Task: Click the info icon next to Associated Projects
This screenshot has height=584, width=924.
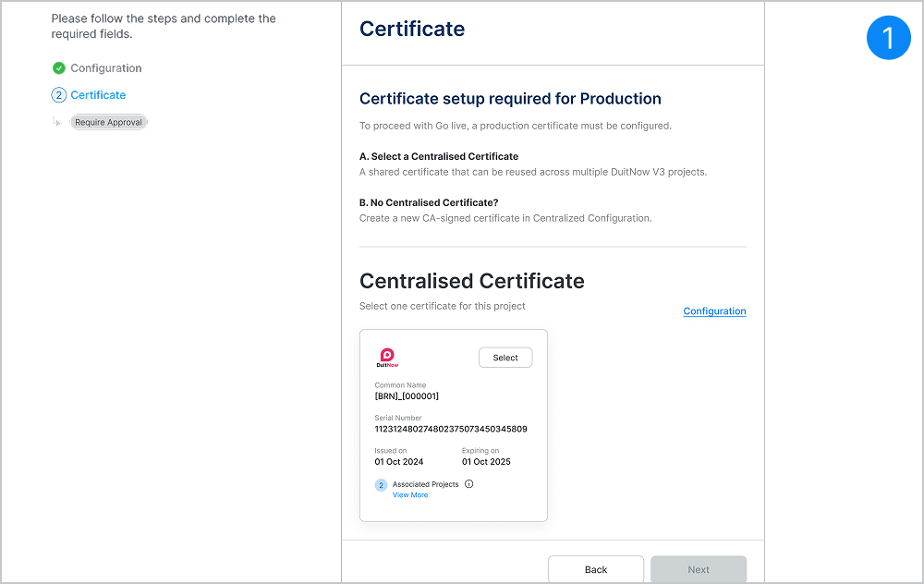Action: click(x=469, y=484)
